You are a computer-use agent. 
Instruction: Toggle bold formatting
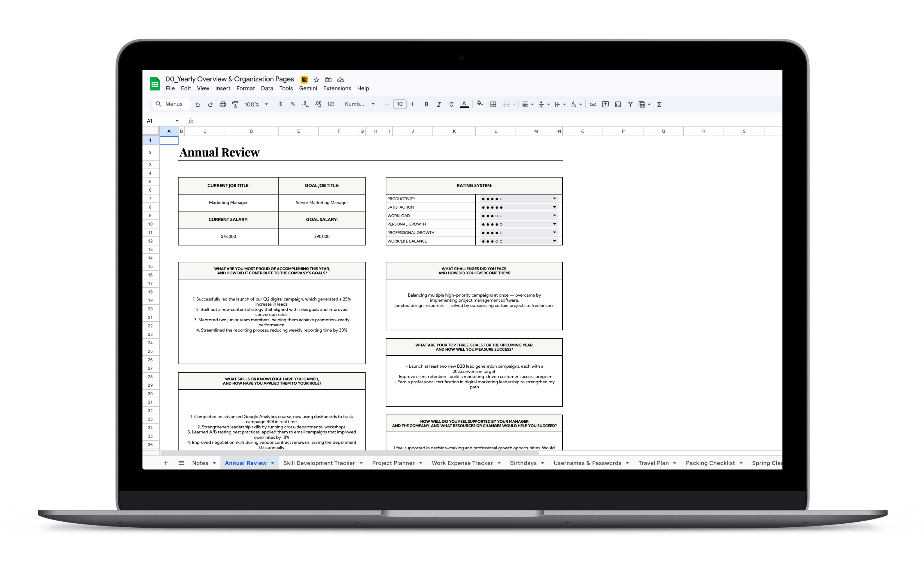[x=426, y=104]
